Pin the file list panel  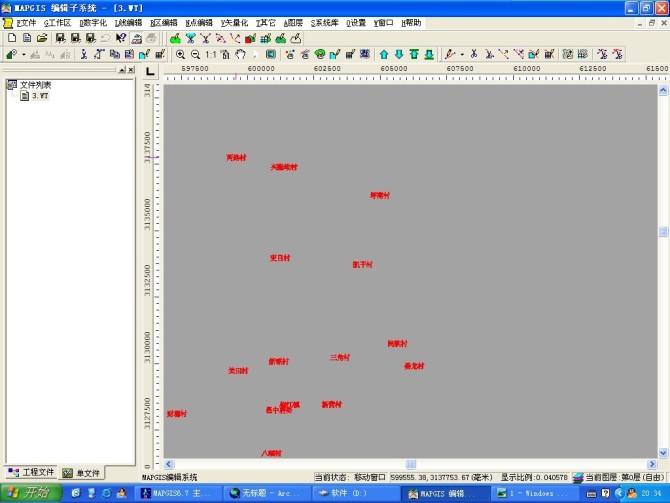click(x=122, y=70)
